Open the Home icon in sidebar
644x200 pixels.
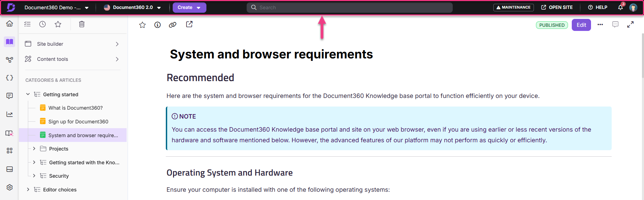pyautogui.click(x=10, y=23)
